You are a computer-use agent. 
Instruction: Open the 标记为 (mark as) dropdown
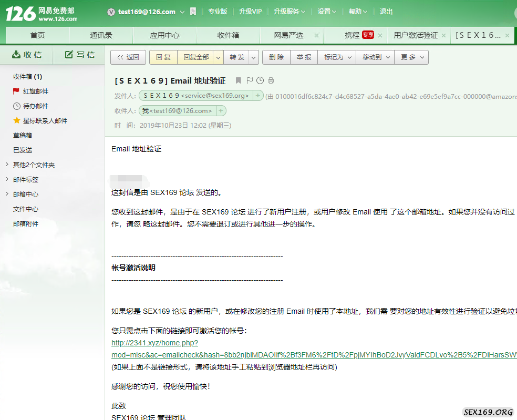tap(337, 57)
